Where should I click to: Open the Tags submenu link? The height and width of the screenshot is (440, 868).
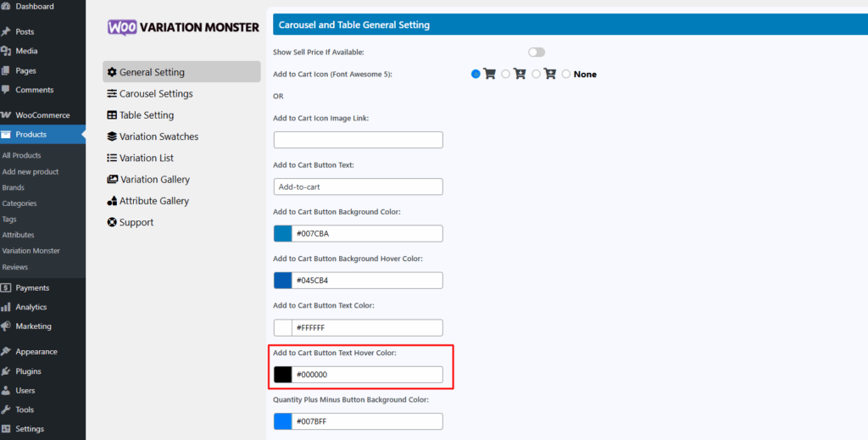[x=9, y=220]
